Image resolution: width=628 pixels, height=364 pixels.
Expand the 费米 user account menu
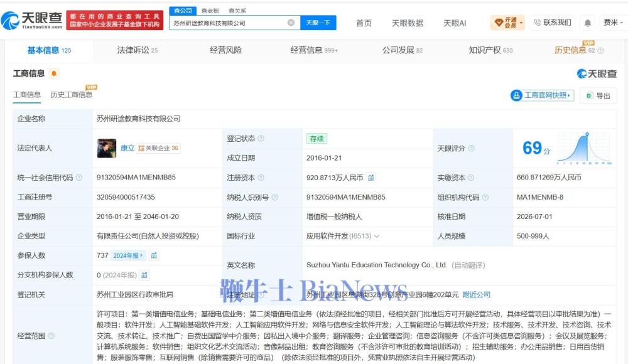(x=613, y=23)
